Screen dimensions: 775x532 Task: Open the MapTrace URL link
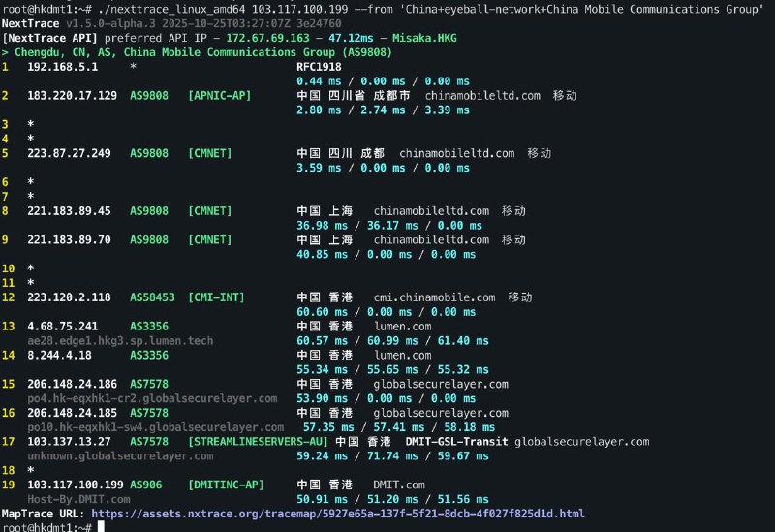338,513
